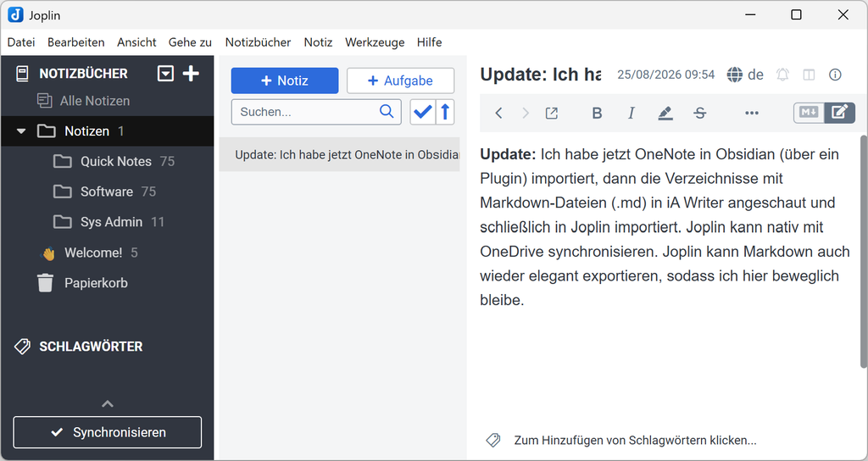Toggle editor layout icon
The width and height of the screenshot is (868, 461).
pyautogui.click(x=809, y=75)
